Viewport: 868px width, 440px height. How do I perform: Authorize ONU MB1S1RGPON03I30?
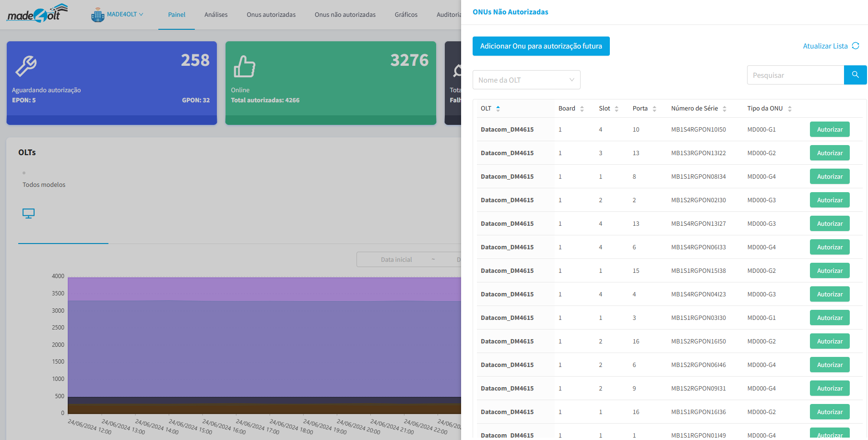(830, 318)
